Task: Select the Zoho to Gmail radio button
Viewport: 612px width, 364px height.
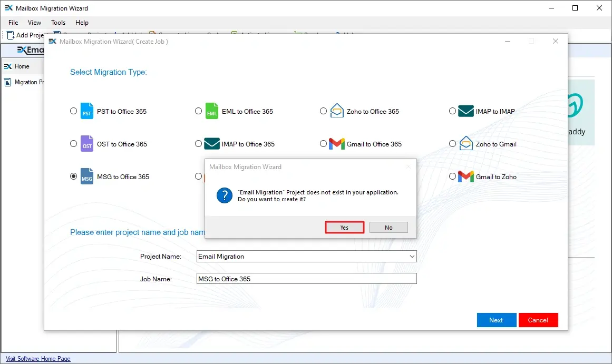Action: 452,144
